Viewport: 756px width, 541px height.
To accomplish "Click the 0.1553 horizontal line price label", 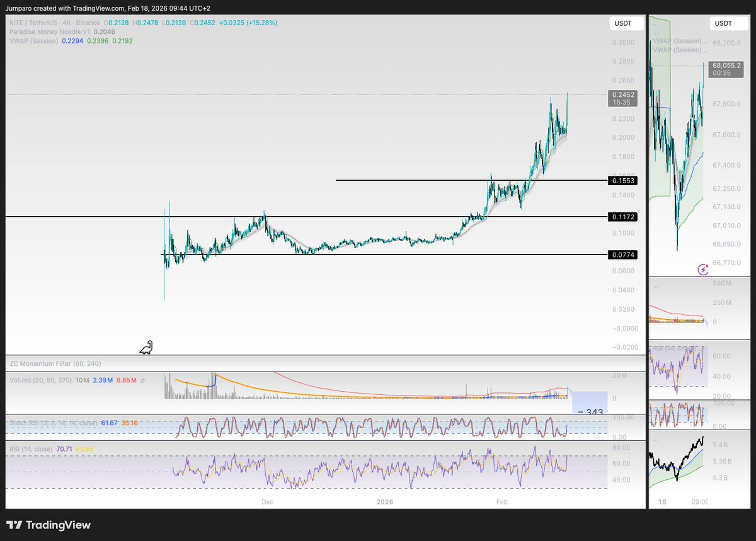I will click(622, 181).
